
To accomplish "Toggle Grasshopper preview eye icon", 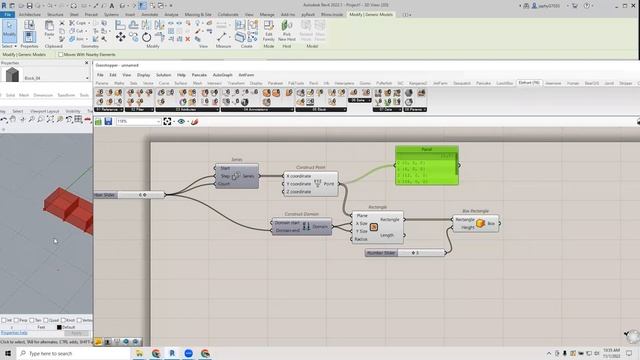I will point(181,122).
